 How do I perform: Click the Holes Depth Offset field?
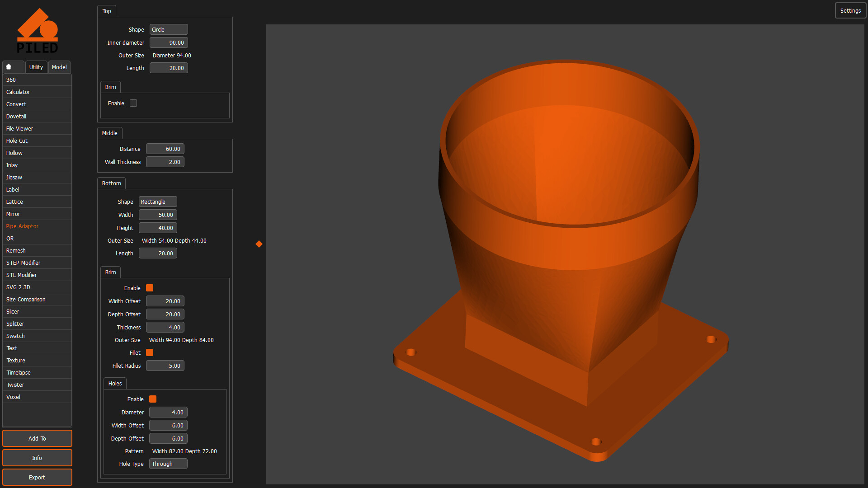click(x=168, y=438)
